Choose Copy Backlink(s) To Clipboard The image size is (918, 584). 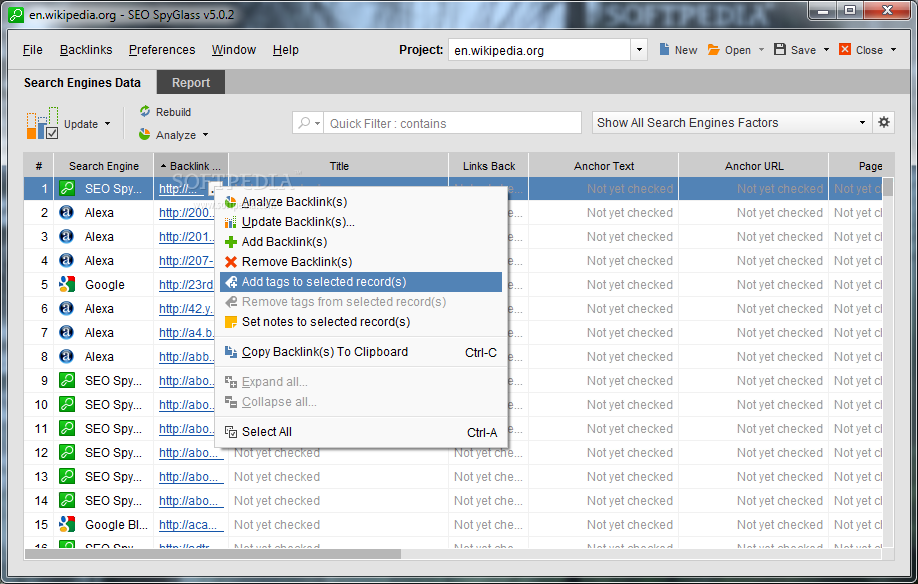pyautogui.click(x=361, y=352)
